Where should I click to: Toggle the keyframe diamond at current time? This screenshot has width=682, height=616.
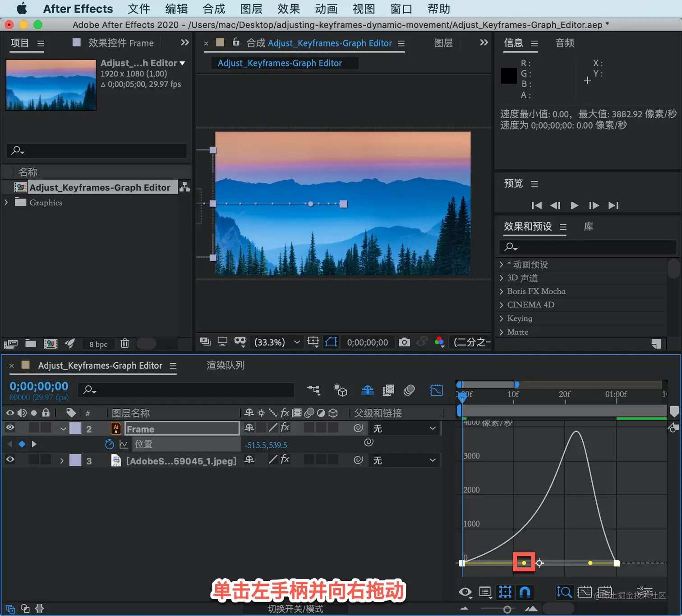pyautogui.click(x=22, y=444)
